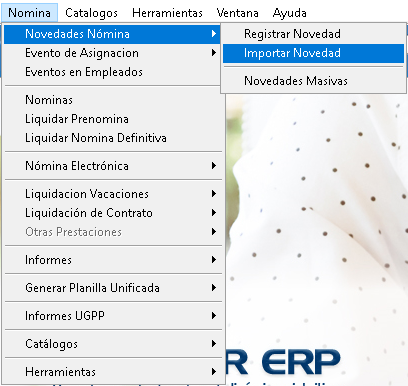Open the Nomina menu

click(29, 13)
